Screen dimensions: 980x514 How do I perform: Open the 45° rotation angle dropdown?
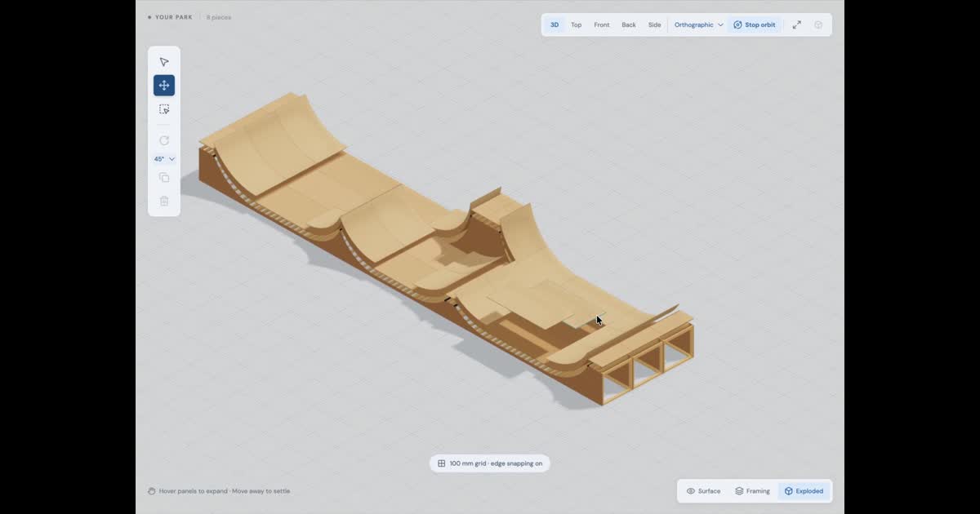(164, 159)
